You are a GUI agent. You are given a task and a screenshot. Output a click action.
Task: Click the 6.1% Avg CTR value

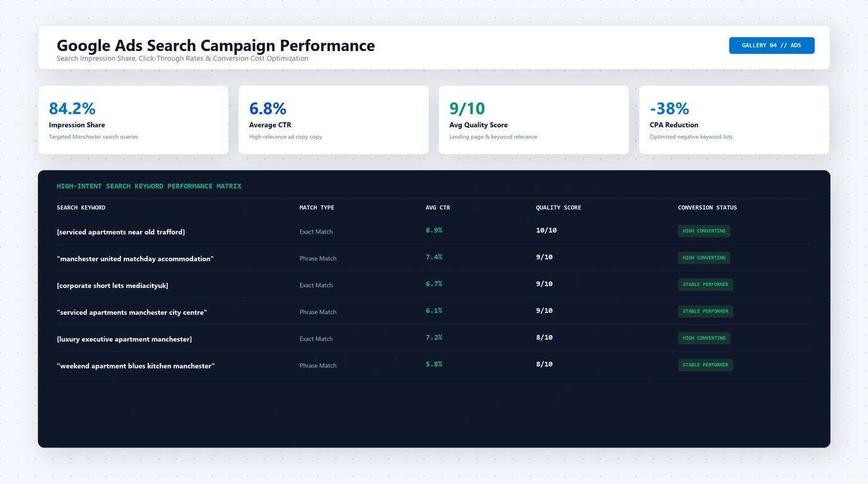click(434, 311)
